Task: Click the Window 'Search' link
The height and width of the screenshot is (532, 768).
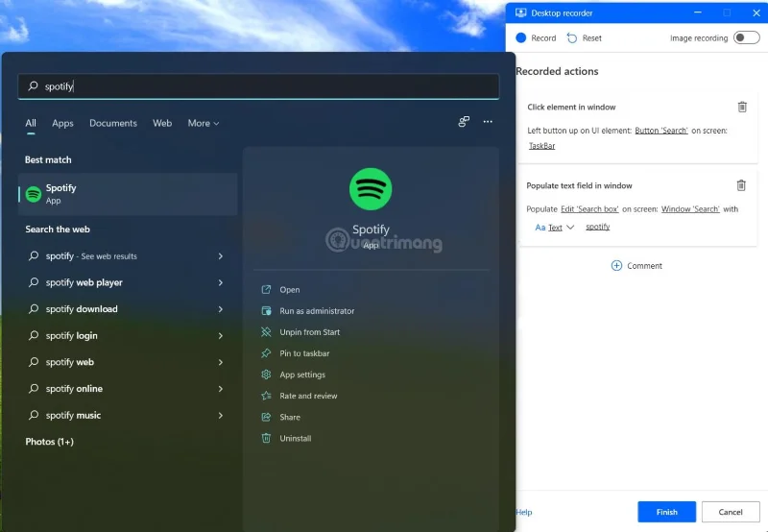Action: (x=690, y=208)
